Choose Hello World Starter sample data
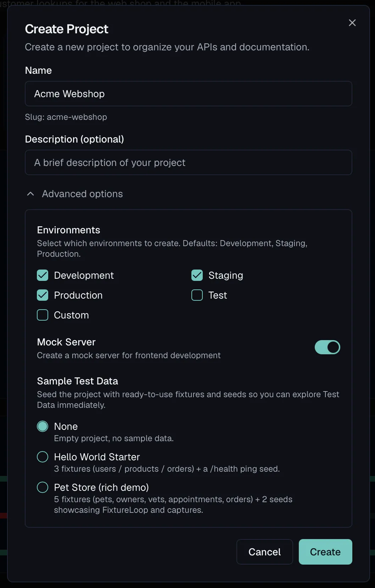Viewport: 375px width, 588px height. click(x=43, y=457)
